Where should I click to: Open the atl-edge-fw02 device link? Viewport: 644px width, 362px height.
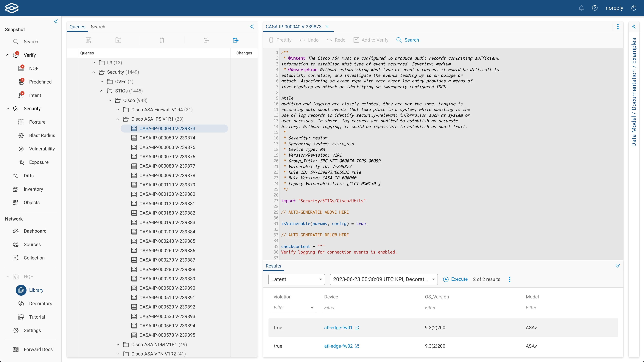click(338, 346)
